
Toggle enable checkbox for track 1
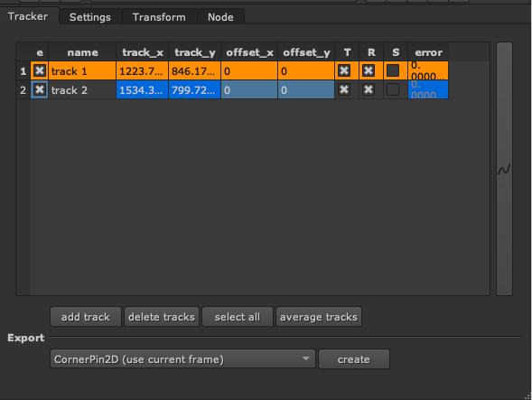[x=40, y=70]
